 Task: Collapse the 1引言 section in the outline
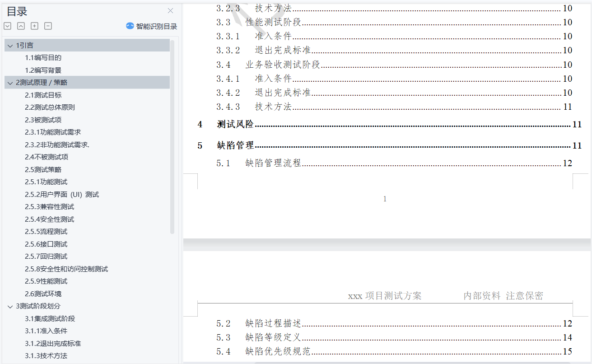[10, 45]
